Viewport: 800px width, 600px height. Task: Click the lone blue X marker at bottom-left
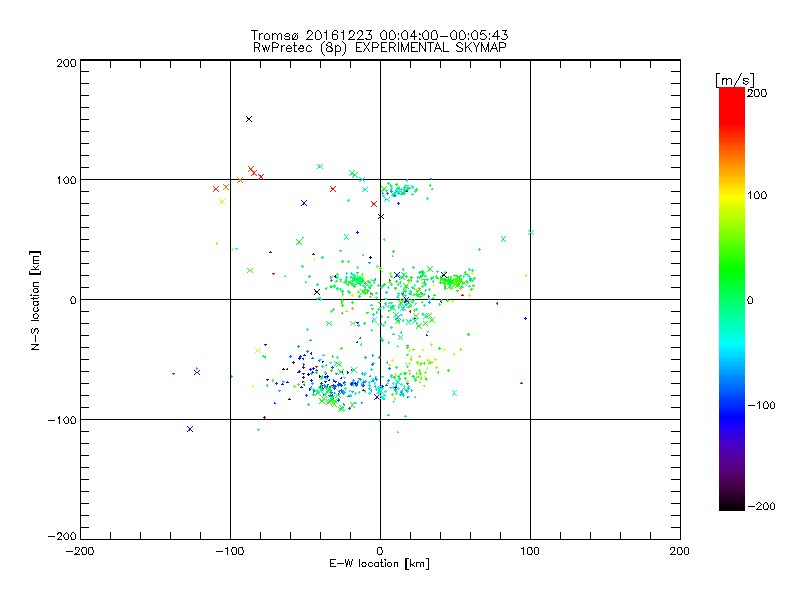[190, 429]
